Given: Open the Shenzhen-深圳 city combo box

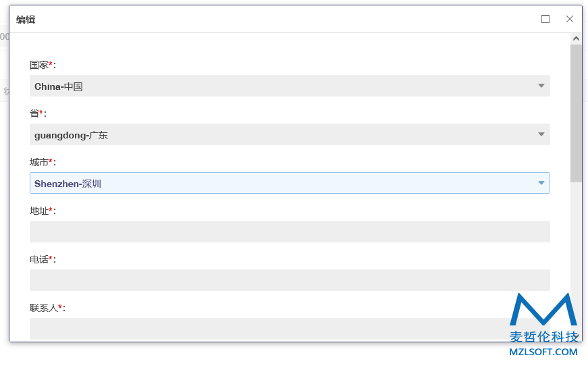Looking at the screenshot, I should [x=290, y=183].
